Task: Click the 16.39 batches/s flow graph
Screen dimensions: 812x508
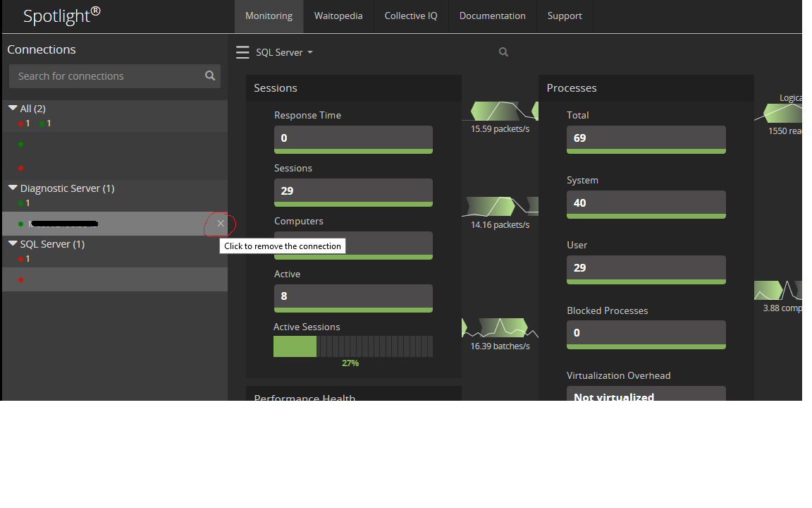Action: point(499,328)
